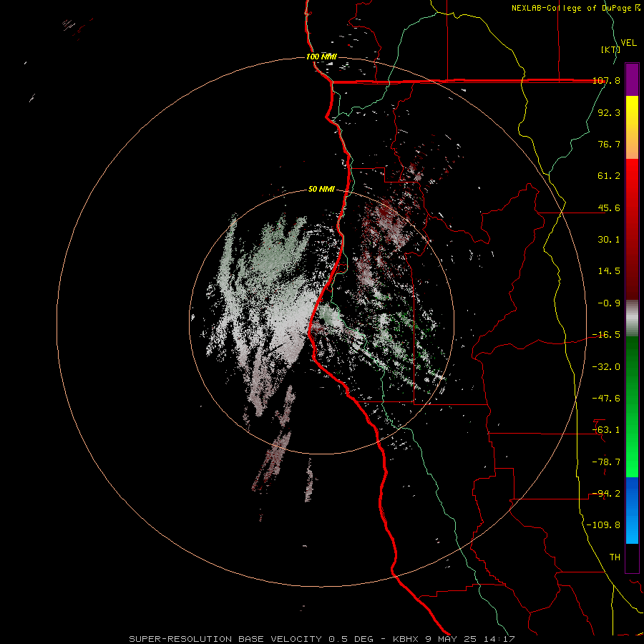
Task: Click the -63.1 legend value
Action: (x=606, y=430)
